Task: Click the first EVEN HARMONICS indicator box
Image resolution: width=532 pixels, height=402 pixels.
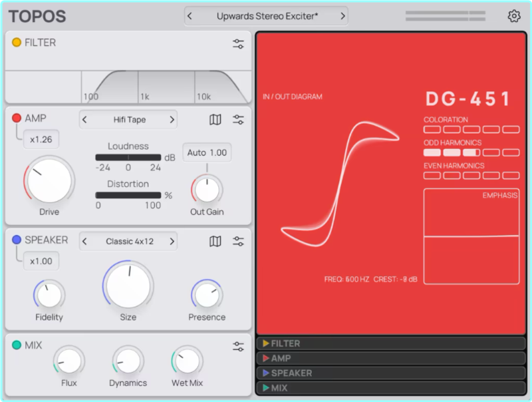Action: (432, 176)
